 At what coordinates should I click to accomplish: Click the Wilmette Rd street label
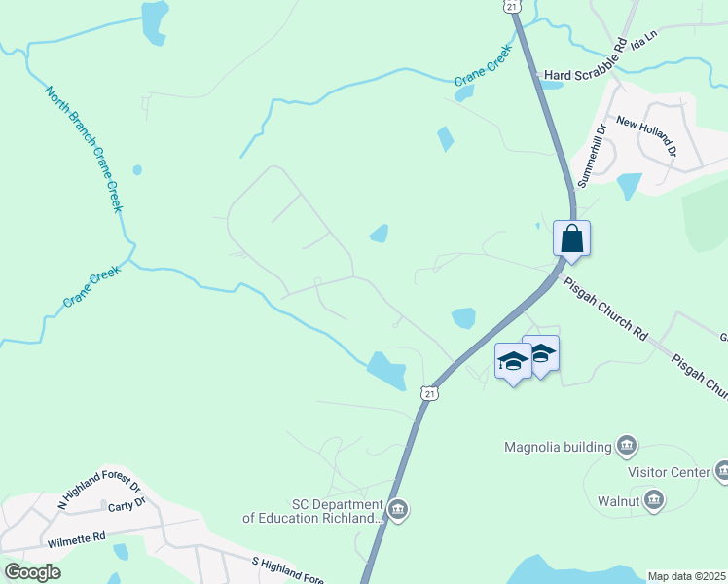pyautogui.click(x=76, y=540)
